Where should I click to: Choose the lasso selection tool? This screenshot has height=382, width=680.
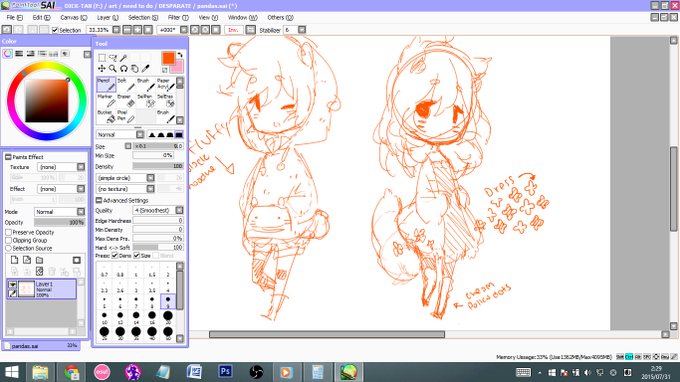tap(113, 58)
